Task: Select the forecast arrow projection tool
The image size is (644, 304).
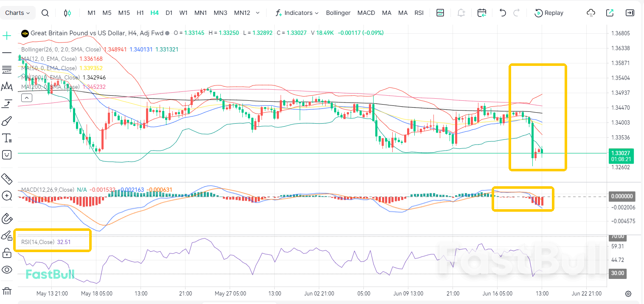Action: [7, 104]
